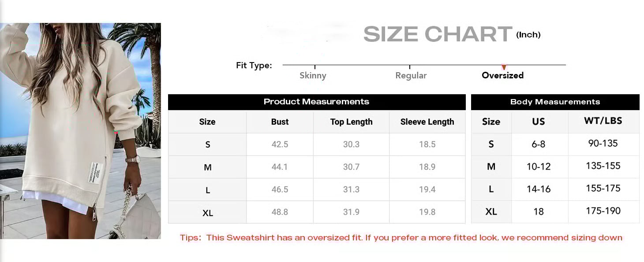Click the Bust column header
The height and width of the screenshot is (262, 644).
coord(280,122)
